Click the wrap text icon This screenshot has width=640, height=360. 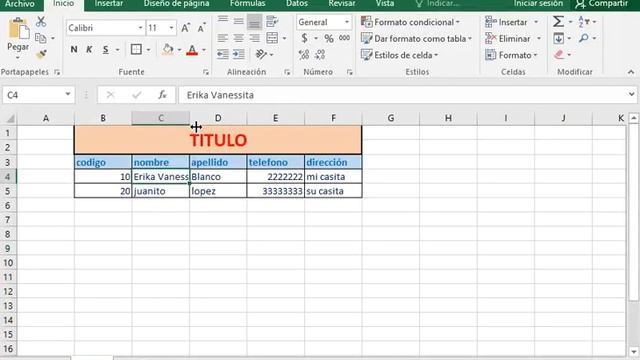(x=272, y=21)
